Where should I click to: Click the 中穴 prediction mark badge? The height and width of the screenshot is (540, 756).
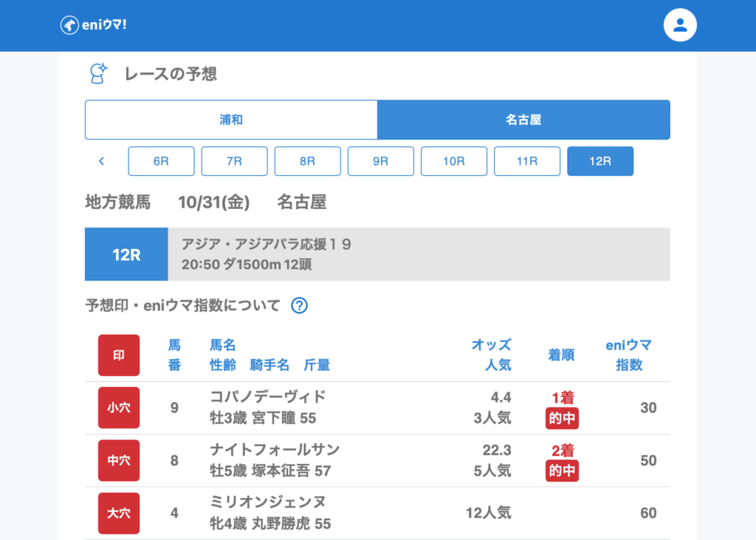pos(119,460)
